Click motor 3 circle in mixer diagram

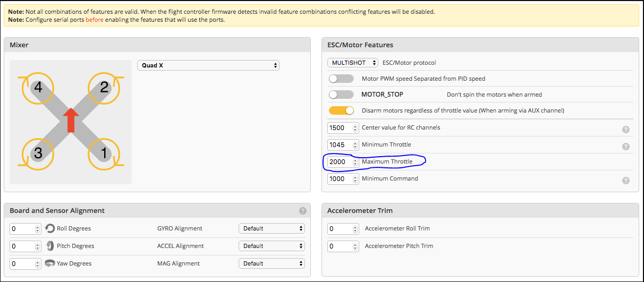coord(37,153)
